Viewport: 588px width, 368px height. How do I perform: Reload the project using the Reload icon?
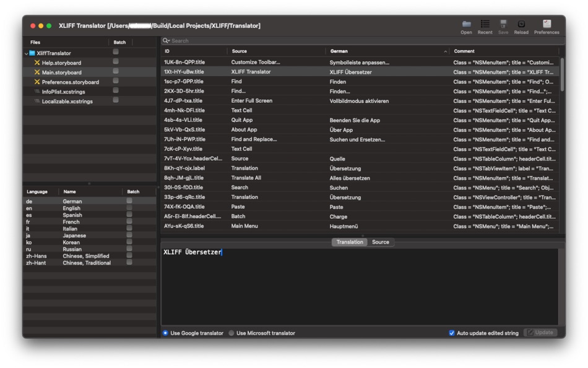coord(521,24)
